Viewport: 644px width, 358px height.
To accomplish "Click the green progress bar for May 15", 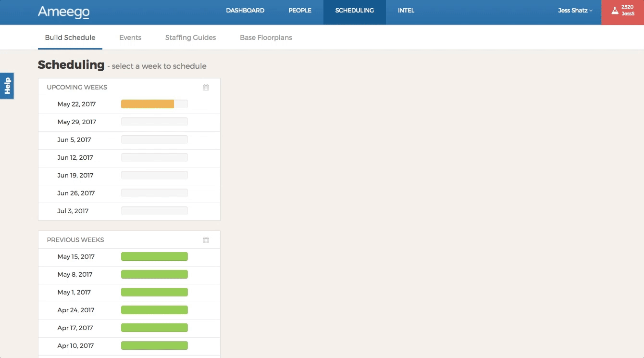I will pos(154,256).
